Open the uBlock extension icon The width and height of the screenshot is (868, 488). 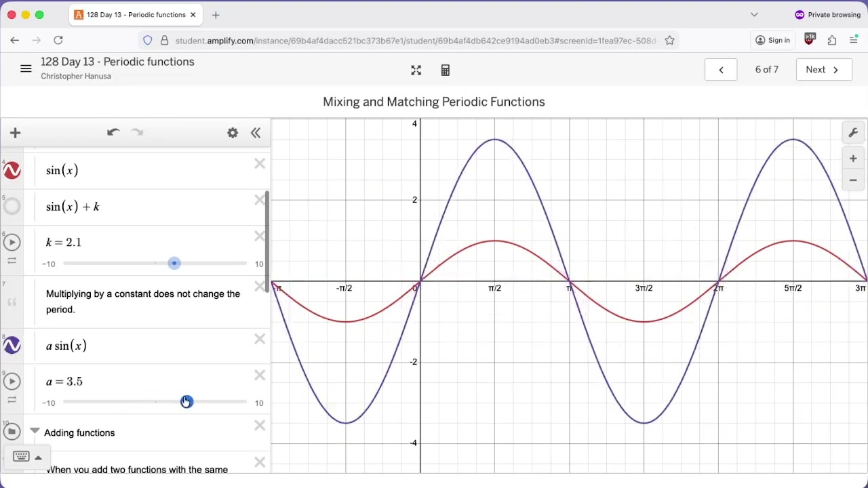809,40
